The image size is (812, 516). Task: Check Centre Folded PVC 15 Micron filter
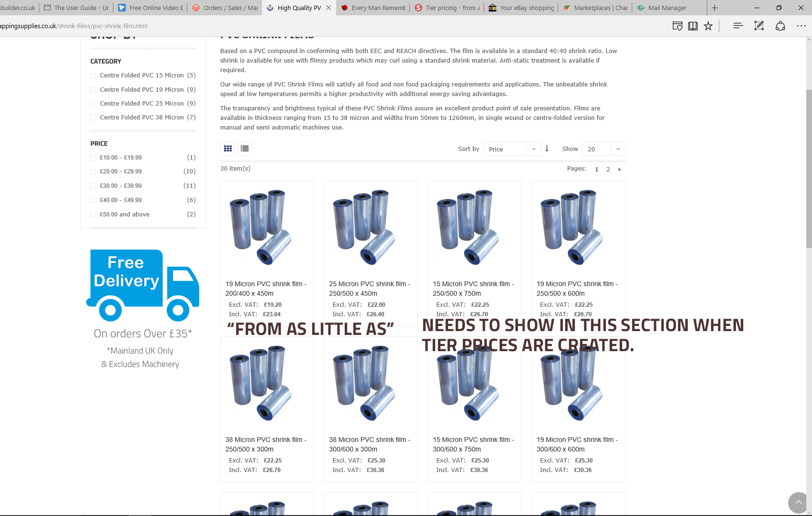[x=93, y=75]
